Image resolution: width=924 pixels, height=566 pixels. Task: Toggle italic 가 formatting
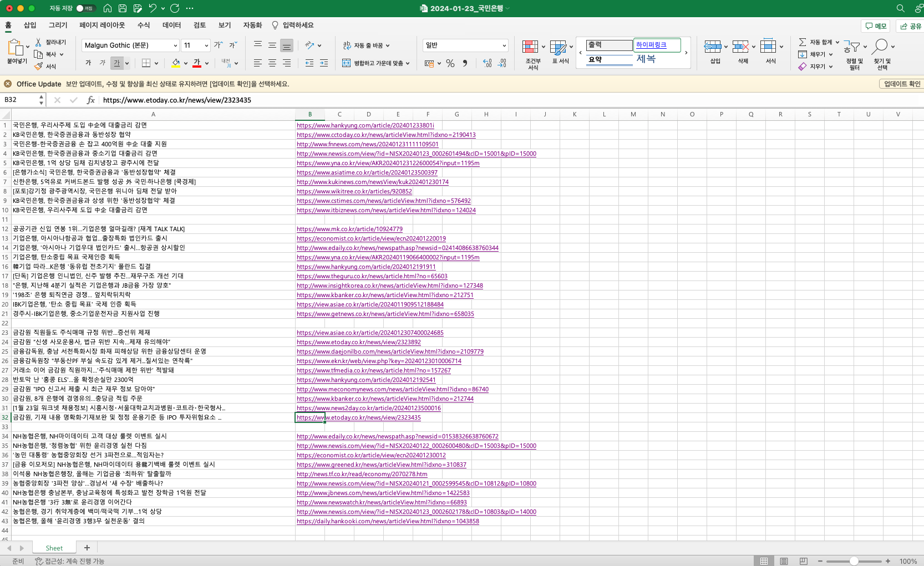pyautogui.click(x=102, y=63)
